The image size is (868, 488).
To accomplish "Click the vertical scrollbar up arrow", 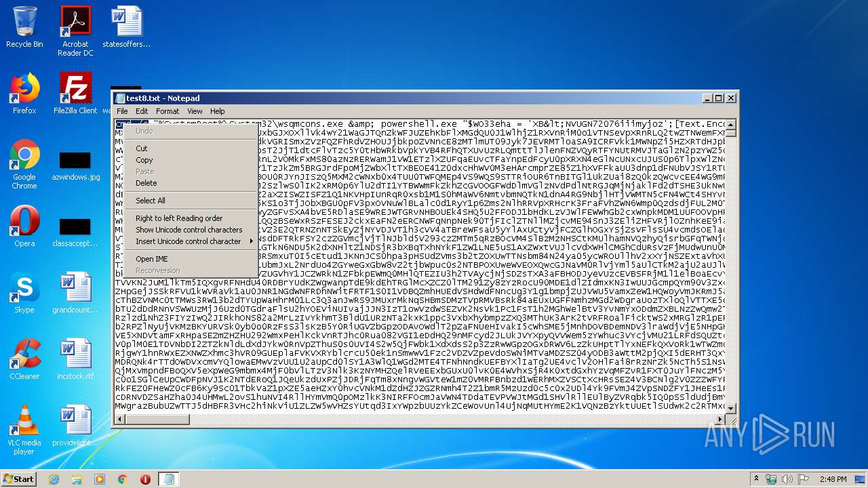I will [731, 124].
